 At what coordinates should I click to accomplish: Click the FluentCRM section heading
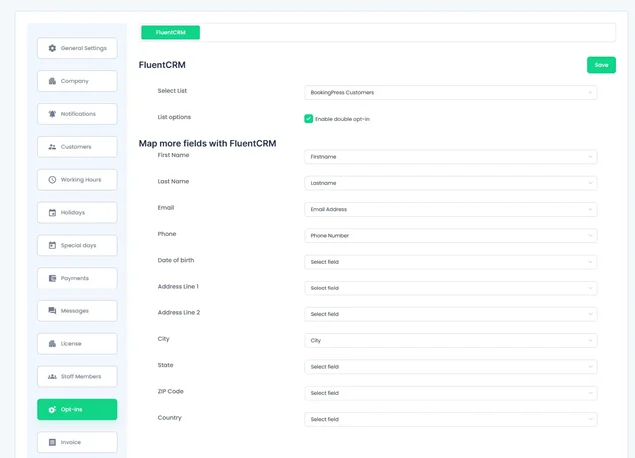[162, 65]
